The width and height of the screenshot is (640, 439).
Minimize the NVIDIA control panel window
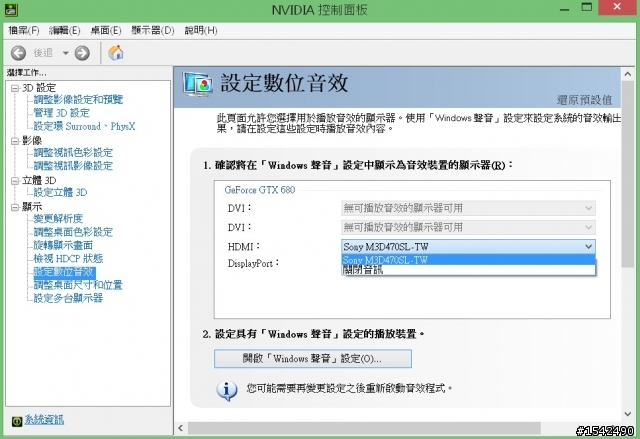(564, 8)
